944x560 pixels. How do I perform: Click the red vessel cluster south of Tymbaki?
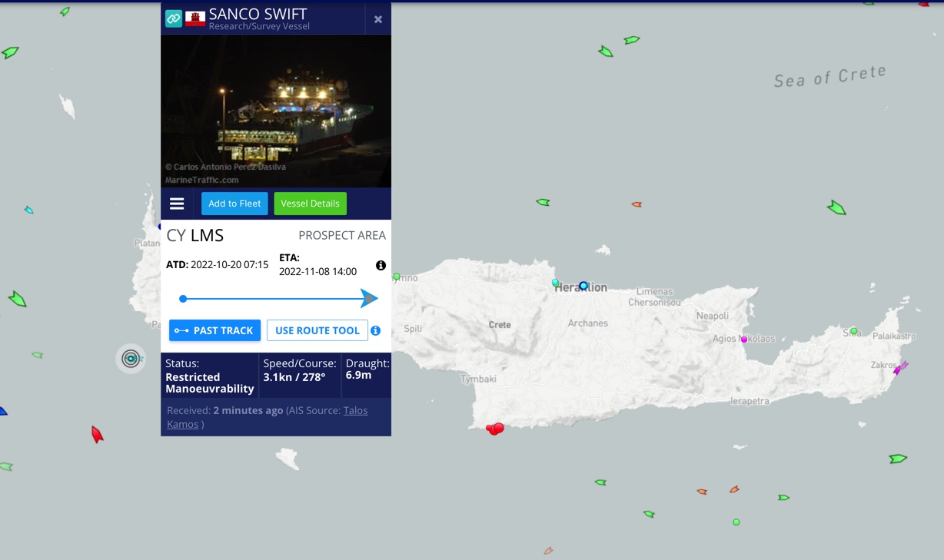495,429
